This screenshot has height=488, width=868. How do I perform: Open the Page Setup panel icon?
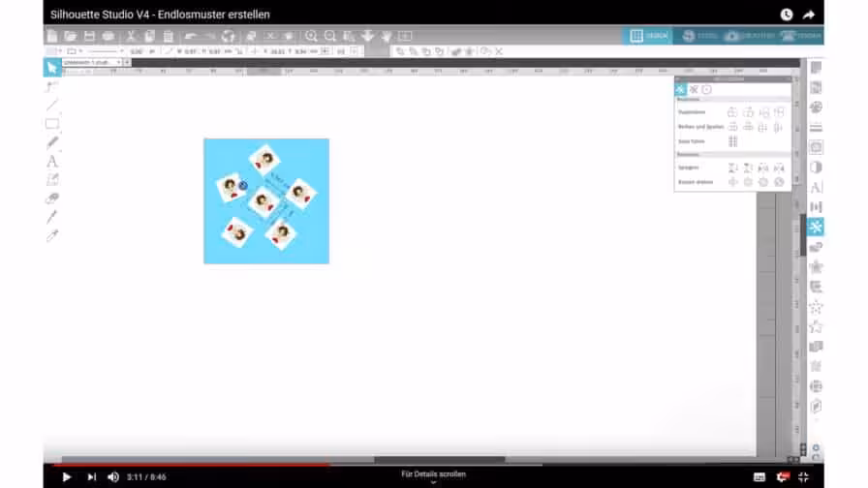(x=816, y=68)
